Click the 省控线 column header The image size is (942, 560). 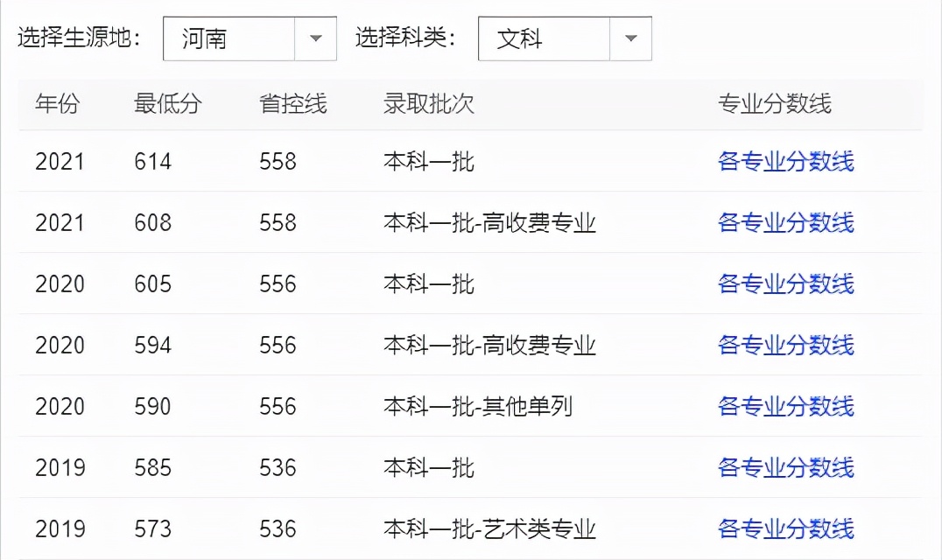click(293, 104)
